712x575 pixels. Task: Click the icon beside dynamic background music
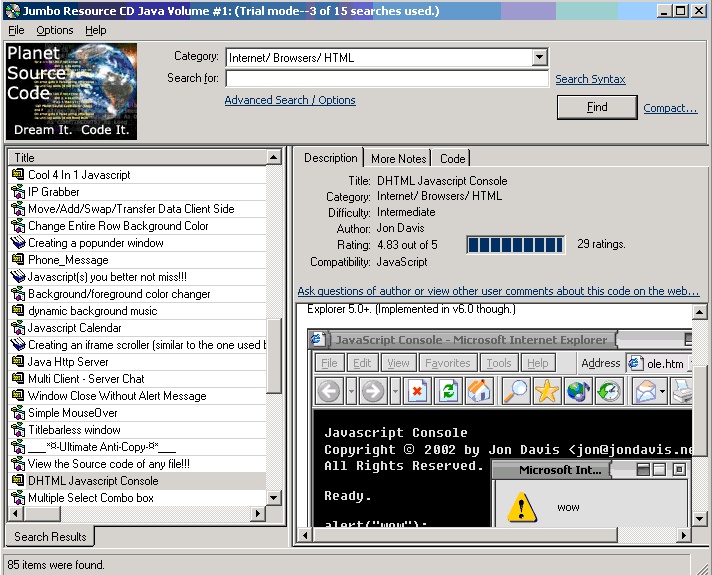18,311
